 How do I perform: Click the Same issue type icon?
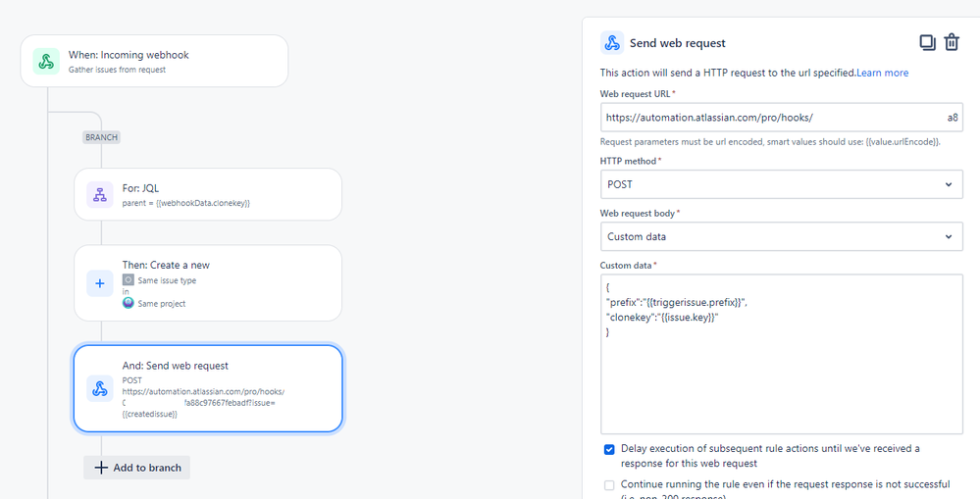(129, 280)
